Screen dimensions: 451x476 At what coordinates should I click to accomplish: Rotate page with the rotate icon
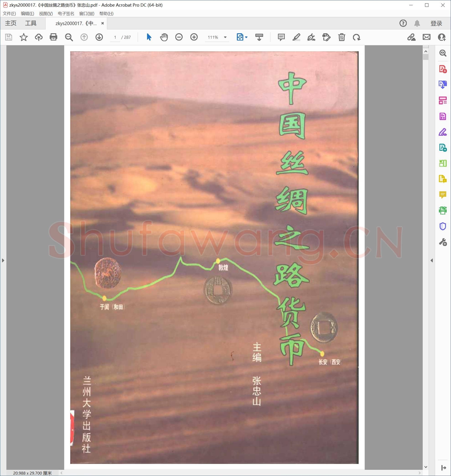click(x=356, y=37)
